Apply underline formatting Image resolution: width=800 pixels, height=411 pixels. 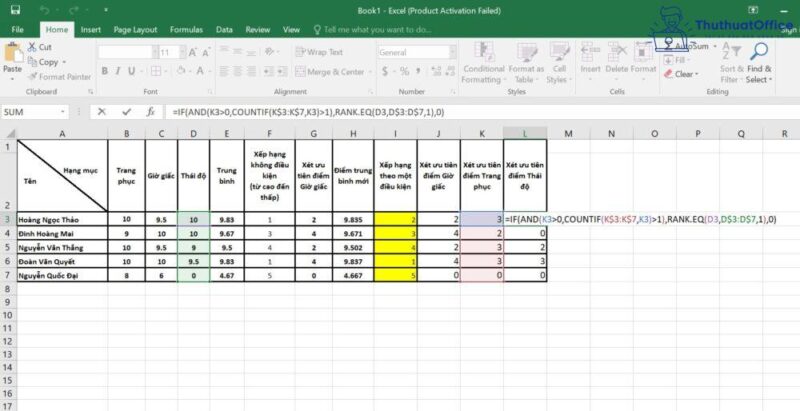coord(132,71)
